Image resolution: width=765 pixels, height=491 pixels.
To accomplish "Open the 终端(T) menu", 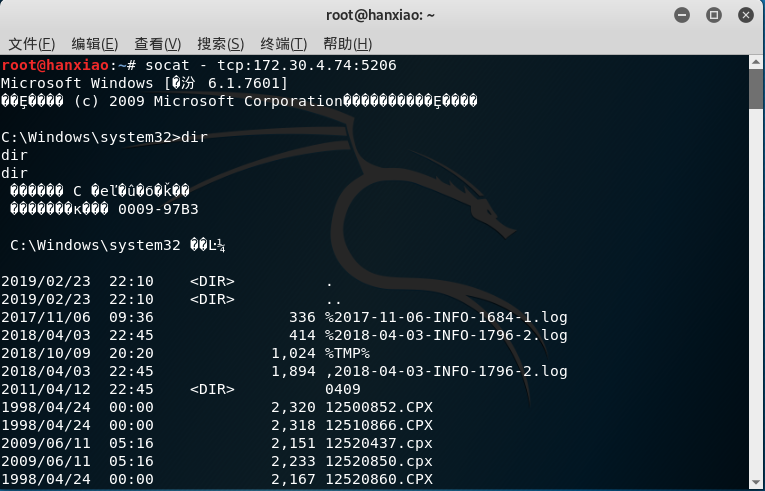I will tap(283, 44).
